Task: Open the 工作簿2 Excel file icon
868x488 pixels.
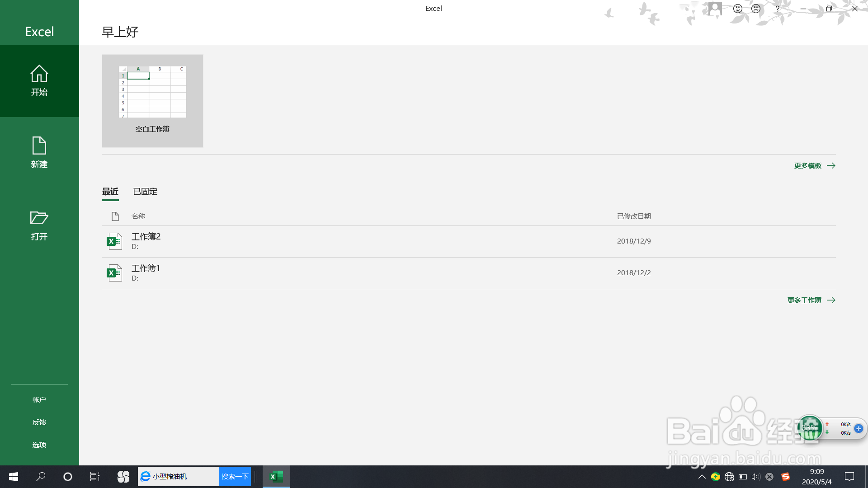Action: click(x=114, y=241)
